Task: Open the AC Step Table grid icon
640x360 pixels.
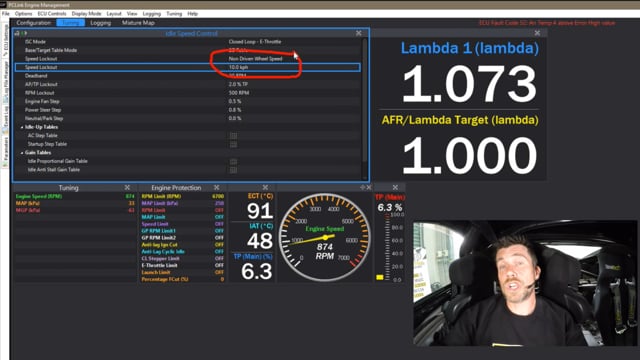Action: click(x=233, y=136)
